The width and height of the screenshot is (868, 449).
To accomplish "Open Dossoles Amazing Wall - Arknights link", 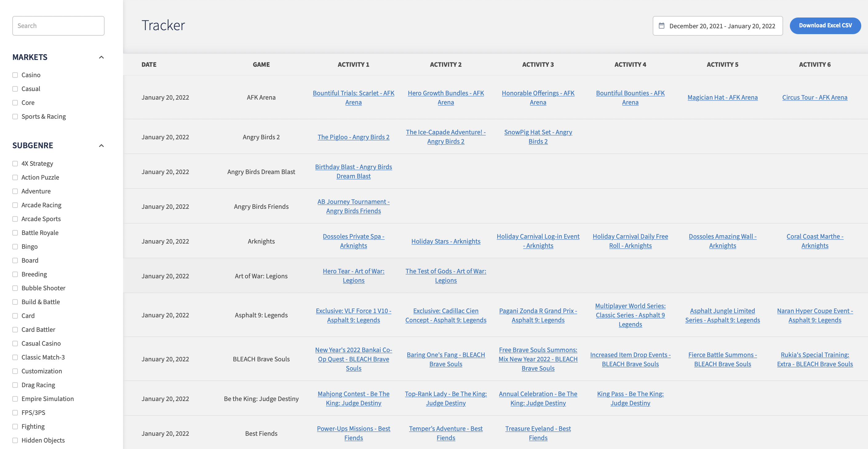I will click(722, 241).
